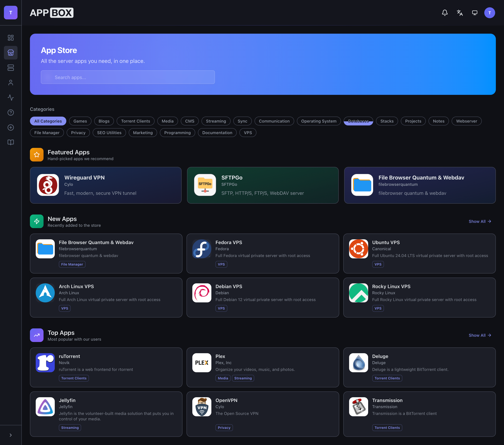
Task: Click the Debian VPS logo
Action: 202,293
